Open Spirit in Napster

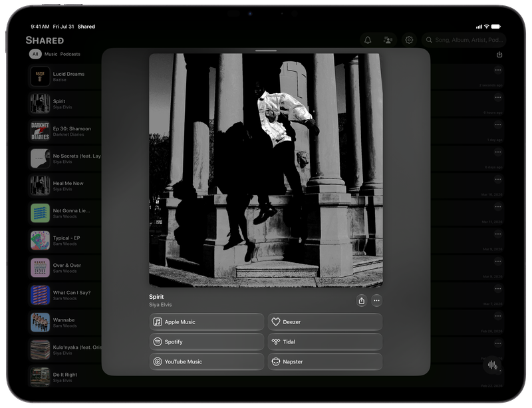click(x=325, y=362)
